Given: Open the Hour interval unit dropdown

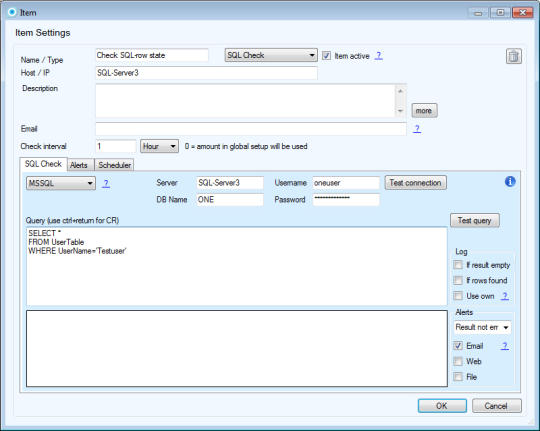Looking at the screenshot, I should point(159,146).
